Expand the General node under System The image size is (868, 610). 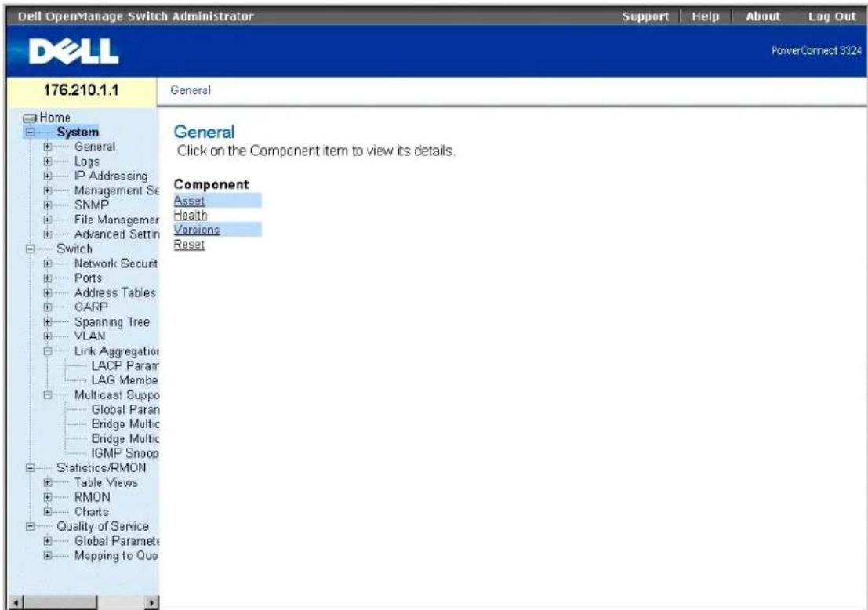click(x=48, y=147)
